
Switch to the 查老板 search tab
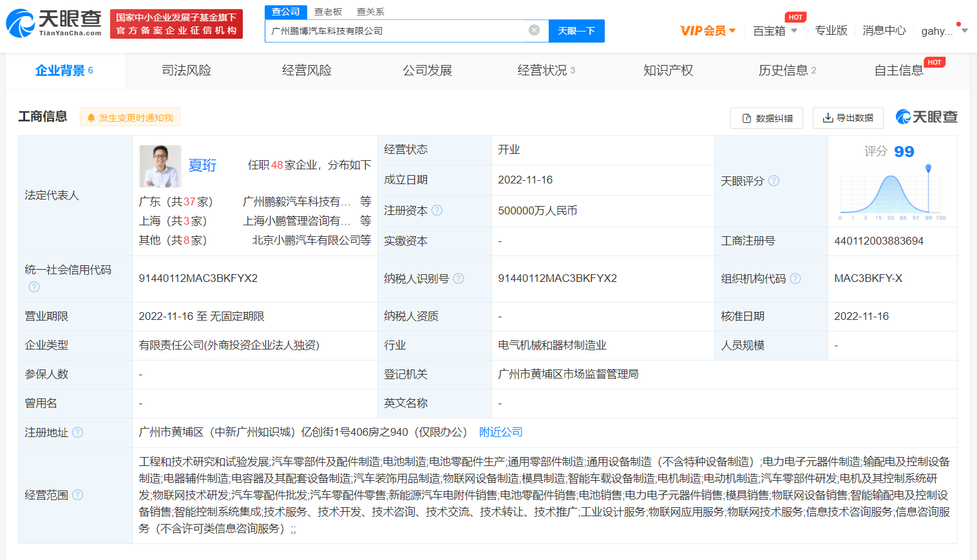(328, 12)
